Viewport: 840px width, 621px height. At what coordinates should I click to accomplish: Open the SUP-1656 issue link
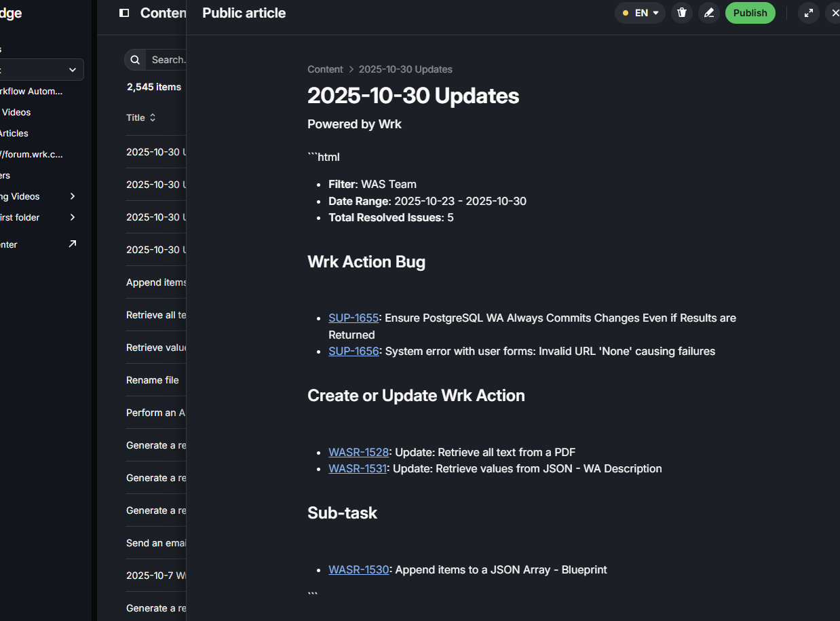coord(354,351)
